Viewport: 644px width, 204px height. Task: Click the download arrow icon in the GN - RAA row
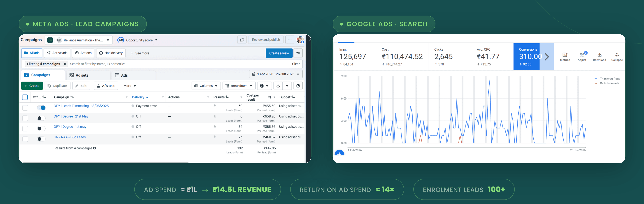pos(215,137)
